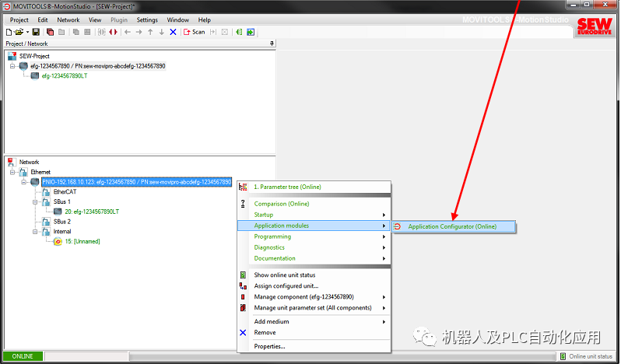Launch Application Configurator (Online)
This screenshot has width=621, height=364.
click(454, 226)
